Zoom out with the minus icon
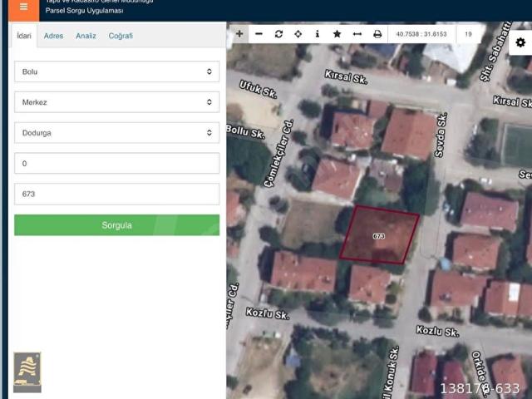 [x=259, y=33]
